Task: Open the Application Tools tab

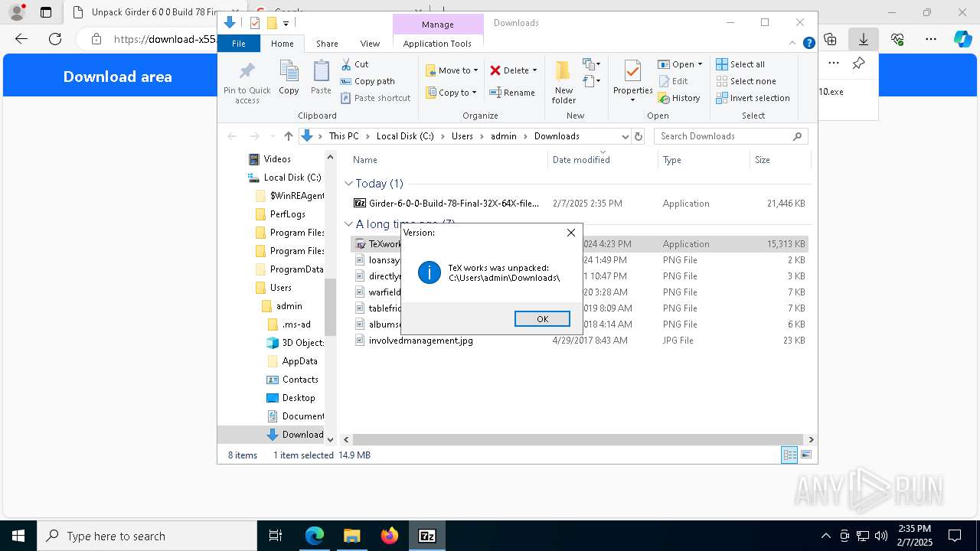Action: pyautogui.click(x=437, y=44)
